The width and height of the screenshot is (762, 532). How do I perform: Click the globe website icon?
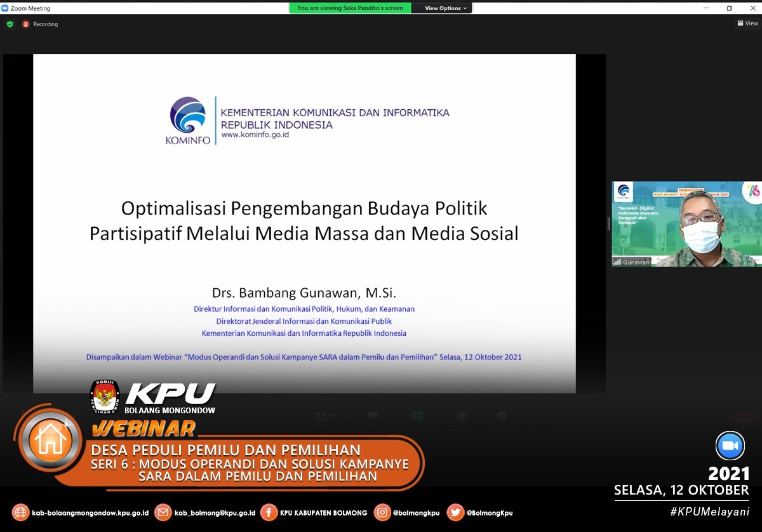[x=20, y=512]
